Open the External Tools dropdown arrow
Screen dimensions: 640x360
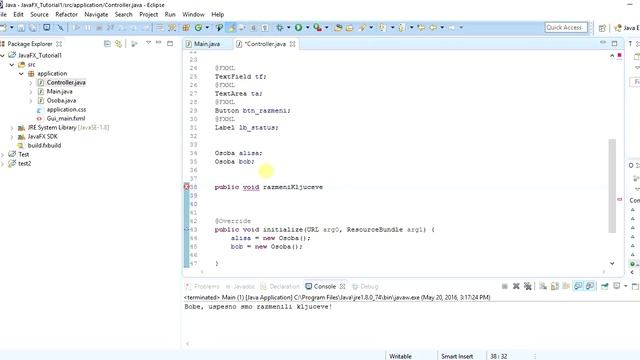coord(327,28)
